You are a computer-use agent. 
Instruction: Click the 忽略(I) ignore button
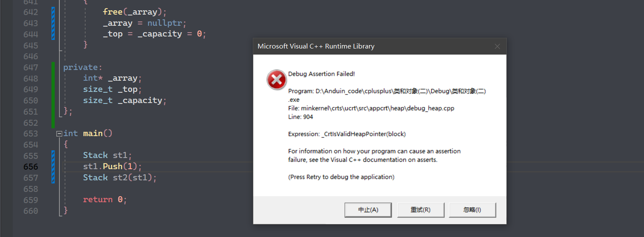click(x=472, y=210)
